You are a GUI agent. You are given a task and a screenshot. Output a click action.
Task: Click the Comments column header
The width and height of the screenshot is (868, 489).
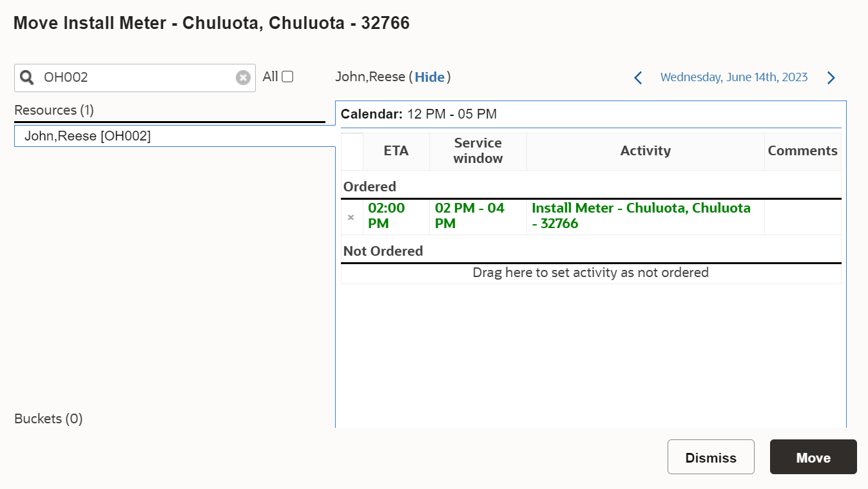[803, 151]
